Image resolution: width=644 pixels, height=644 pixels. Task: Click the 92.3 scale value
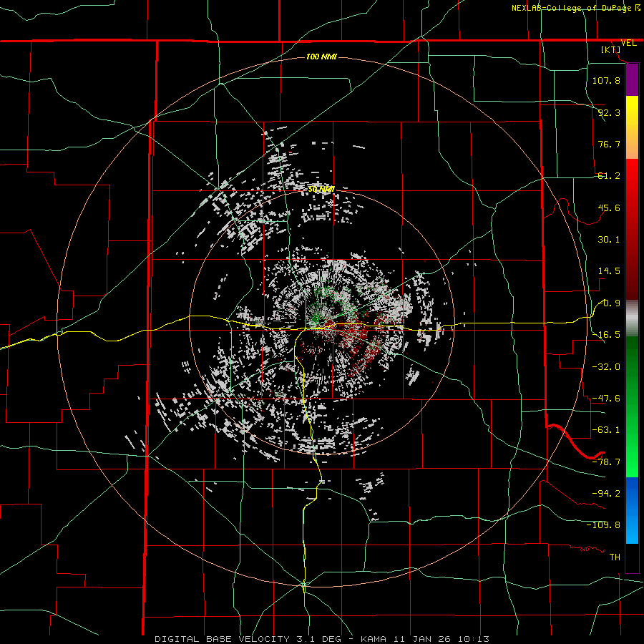(x=609, y=112)
